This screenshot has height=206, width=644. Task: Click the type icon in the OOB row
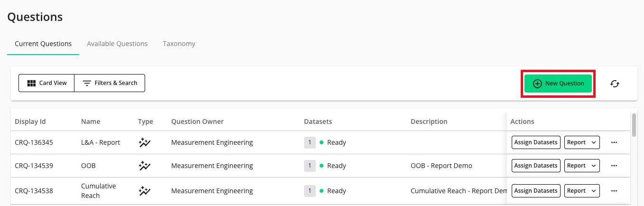(x=145, y=166)
